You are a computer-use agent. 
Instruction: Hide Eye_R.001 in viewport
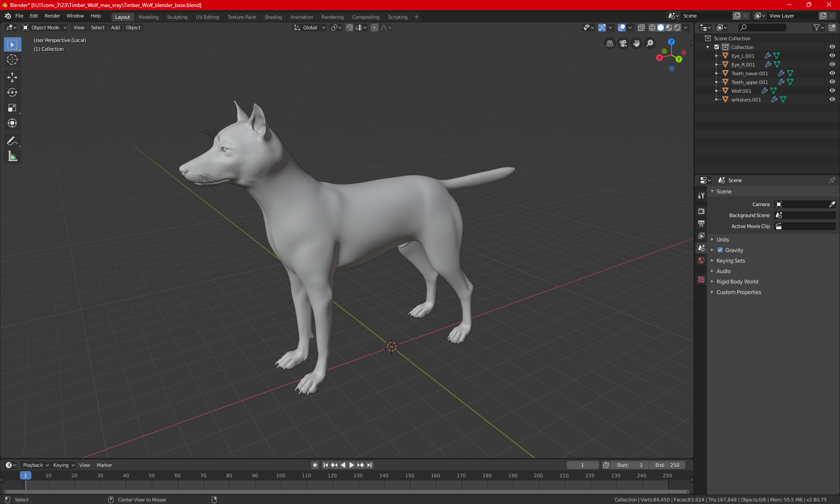tap(832, 64)
